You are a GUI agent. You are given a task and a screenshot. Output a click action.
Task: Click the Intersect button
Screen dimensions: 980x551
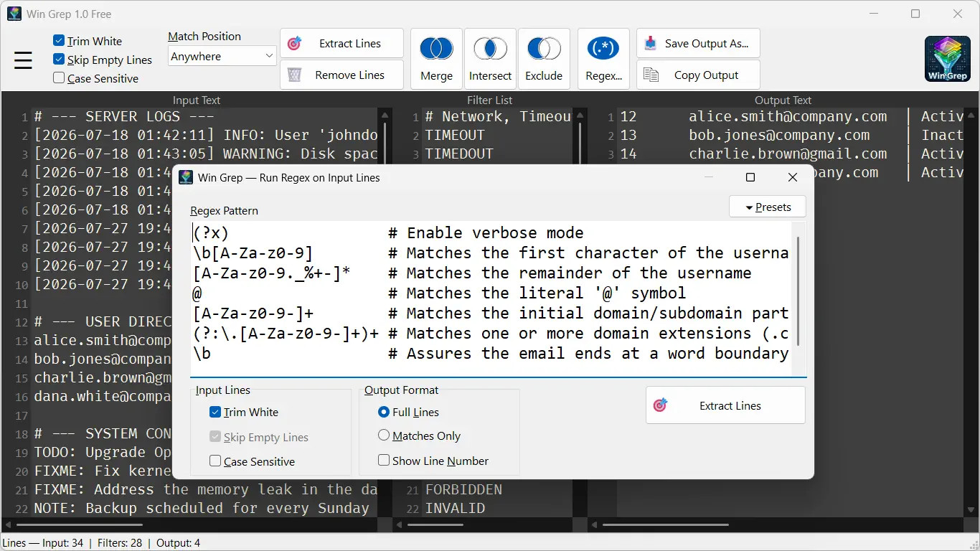(490, 59)
